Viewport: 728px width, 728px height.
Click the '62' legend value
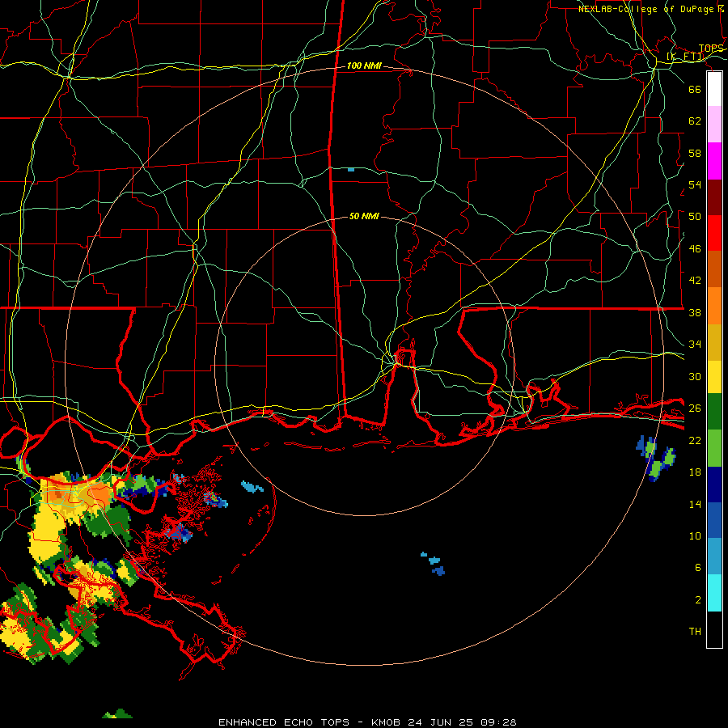pos(695,121)
